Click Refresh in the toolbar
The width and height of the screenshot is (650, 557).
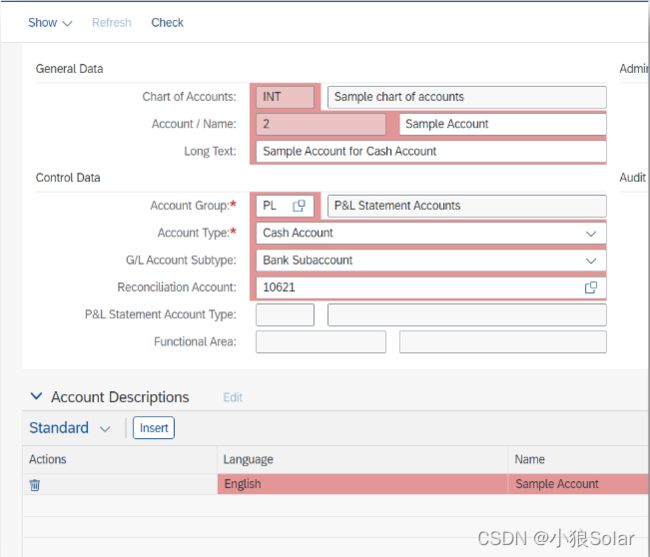click(x=112, y=23)
